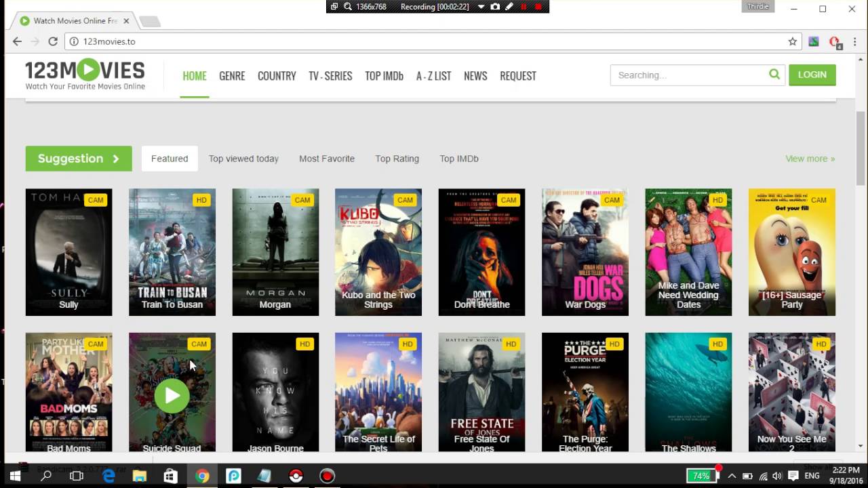This screenshot has height=488, width=868.
Task: Click the red extension icon with badge
Action: [x=835, y=42]
